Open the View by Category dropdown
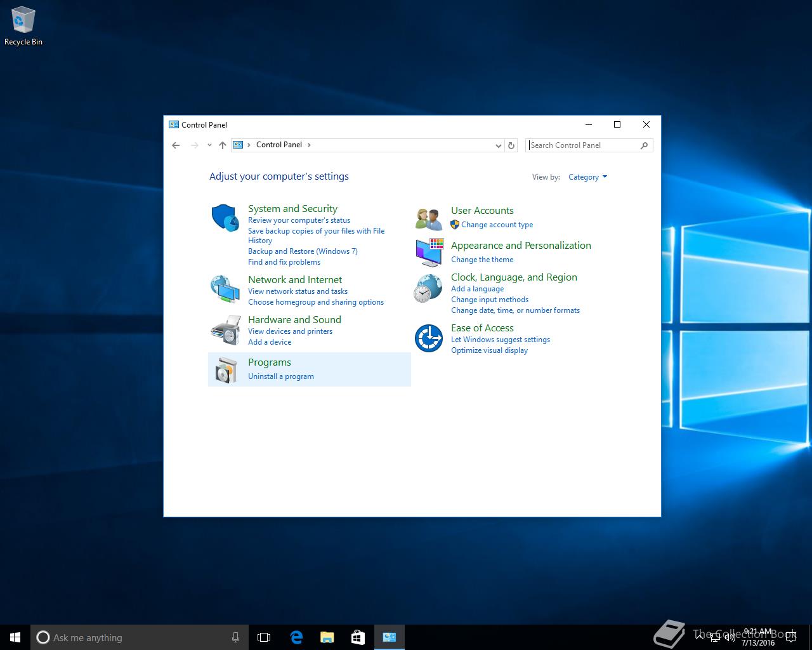 (x=587, y=177)
